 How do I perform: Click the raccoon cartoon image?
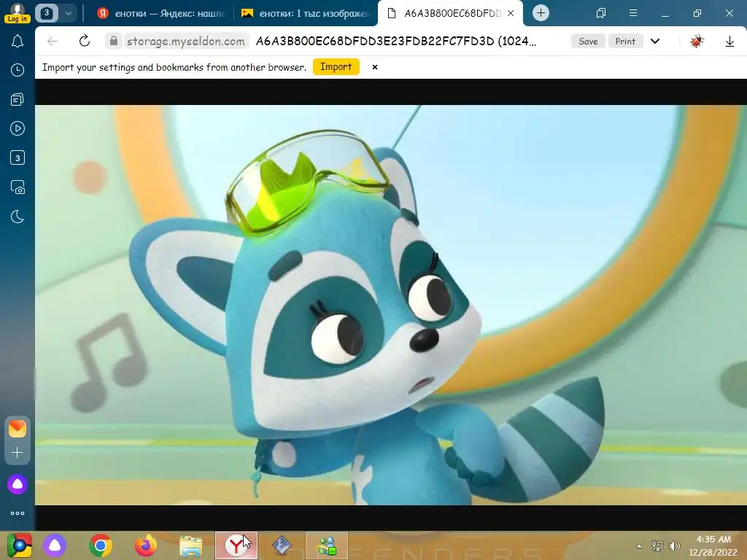(x=391, y=305)
